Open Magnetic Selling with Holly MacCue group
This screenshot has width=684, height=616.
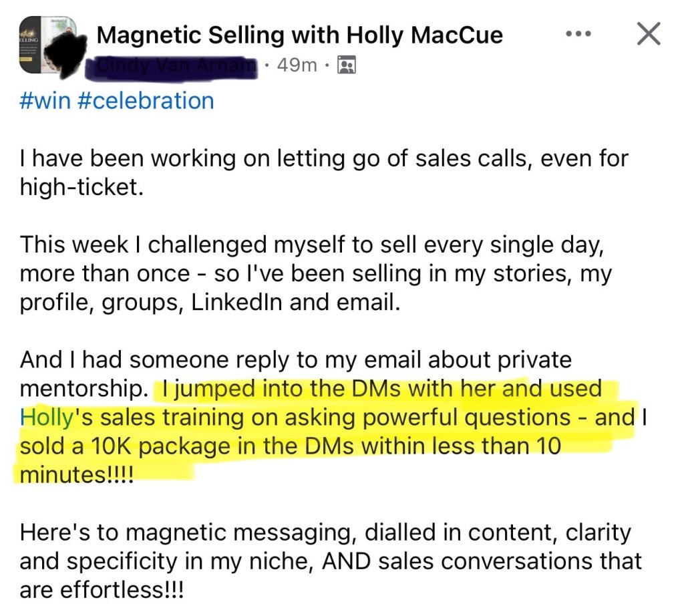tap(299, 35)
